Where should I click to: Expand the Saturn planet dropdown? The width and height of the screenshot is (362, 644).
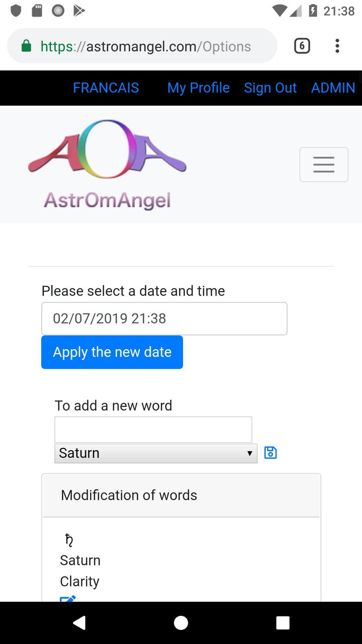[156, 453]
